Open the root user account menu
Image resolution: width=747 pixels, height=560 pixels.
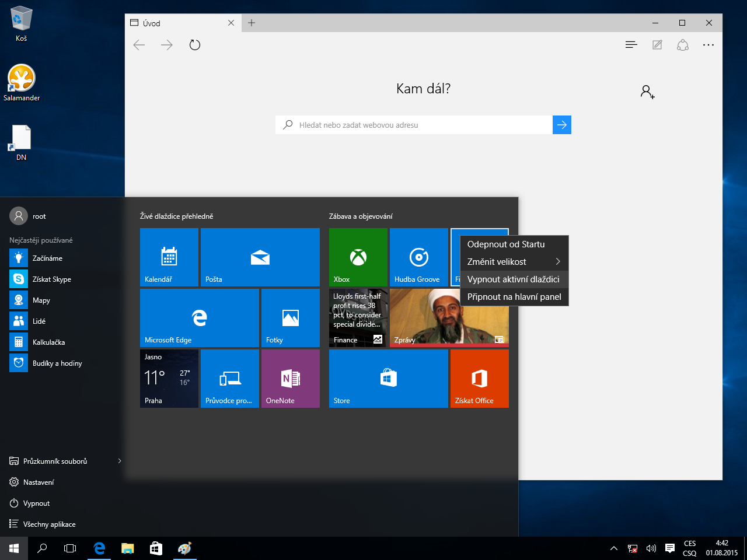(x=28, y=216)
